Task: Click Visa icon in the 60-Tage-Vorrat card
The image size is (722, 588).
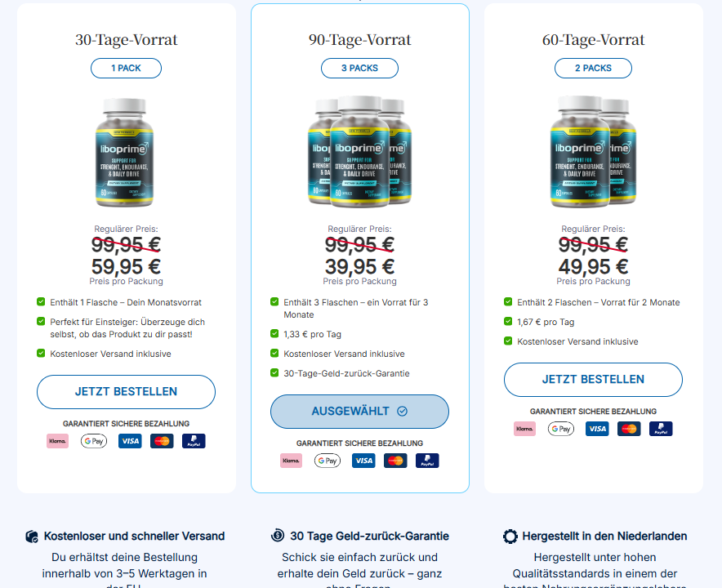Action: (597, 429)
